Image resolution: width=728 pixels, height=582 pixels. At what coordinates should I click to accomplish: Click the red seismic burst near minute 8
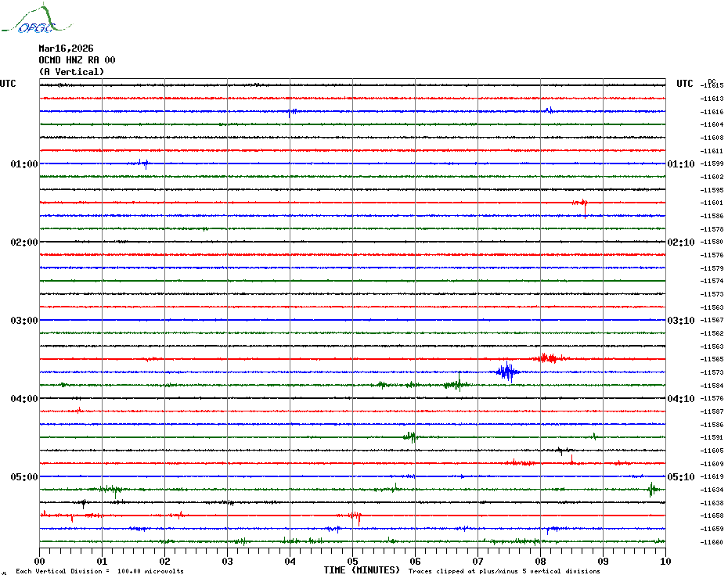tap(549, 358)
